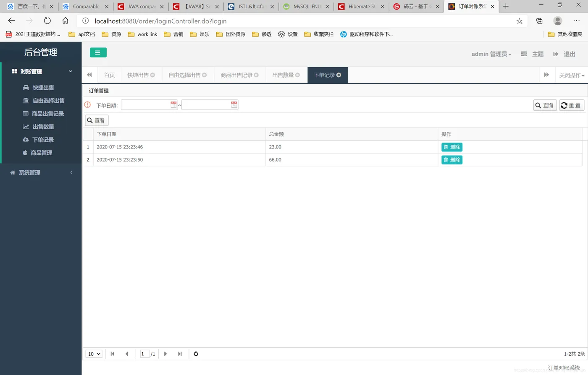Image resolution: width=588 pixels, height=375 pixels.
Task: Select the row with total 23.00
Action: 332,147
